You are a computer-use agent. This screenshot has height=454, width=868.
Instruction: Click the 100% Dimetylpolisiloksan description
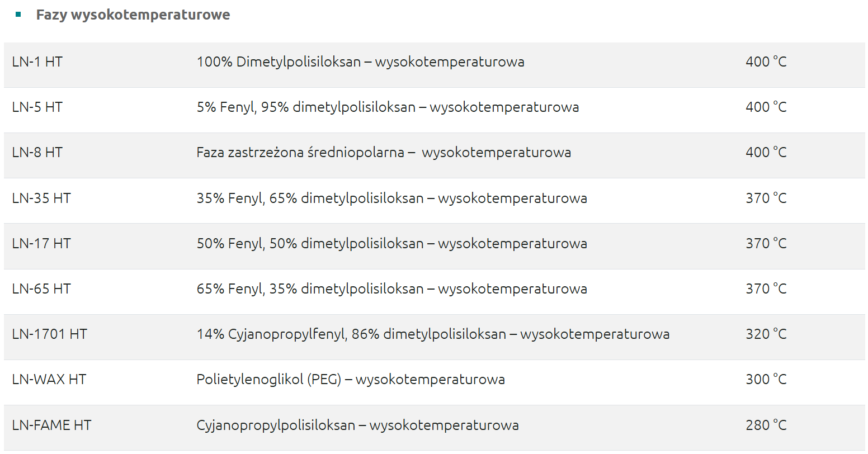coord(360,62)
